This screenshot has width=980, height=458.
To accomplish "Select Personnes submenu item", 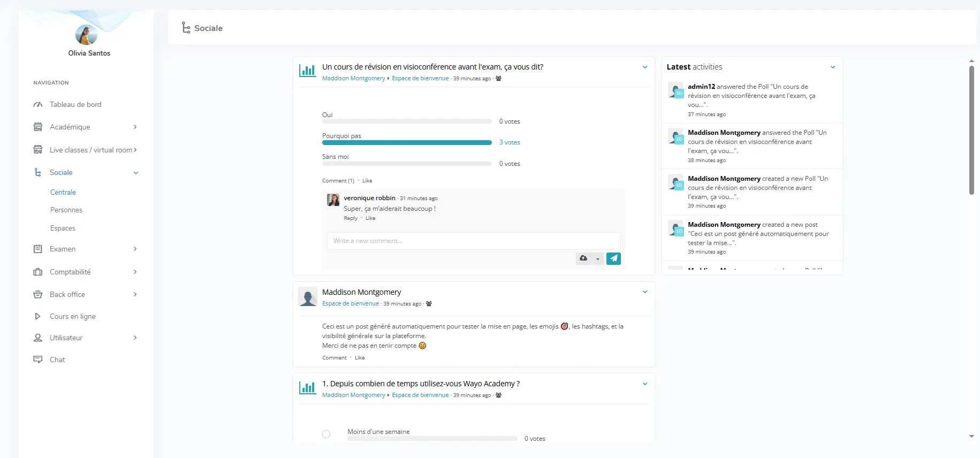I will point(66,210).
